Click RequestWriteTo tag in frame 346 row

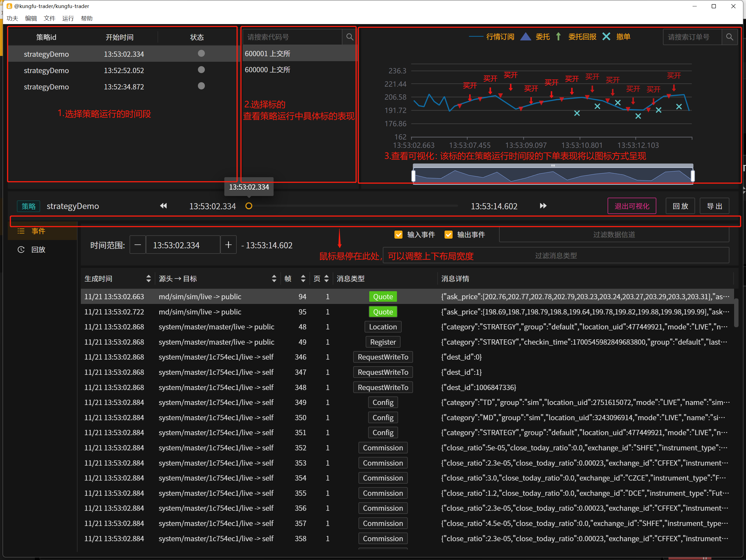(x=383, y=357)
